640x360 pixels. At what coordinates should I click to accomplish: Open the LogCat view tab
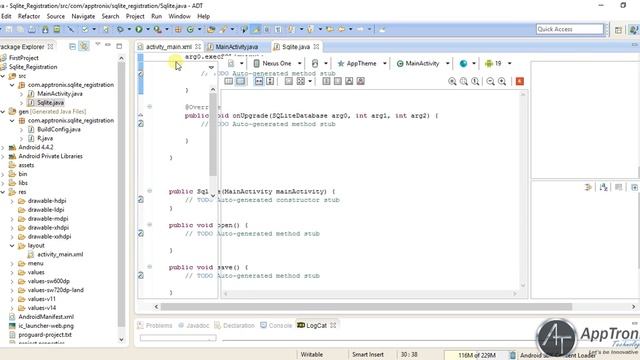pyautogui.click(x=316, y=325)
